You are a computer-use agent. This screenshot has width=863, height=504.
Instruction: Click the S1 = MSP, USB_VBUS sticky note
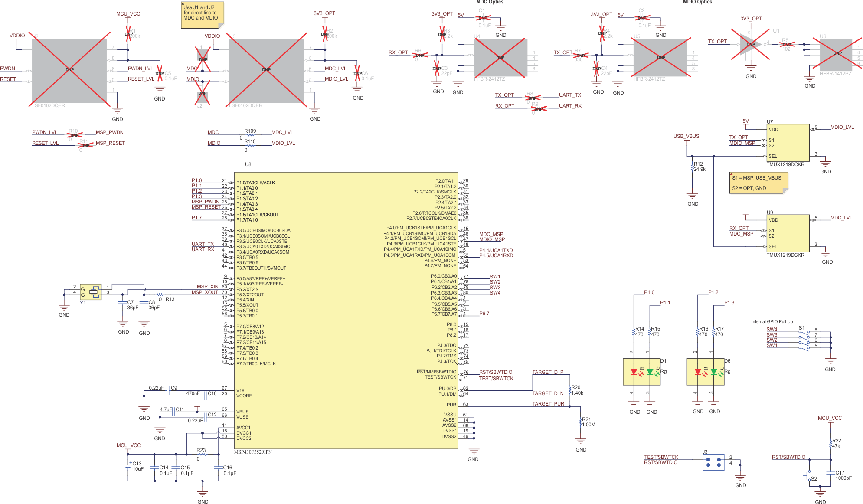pos(759,183)
